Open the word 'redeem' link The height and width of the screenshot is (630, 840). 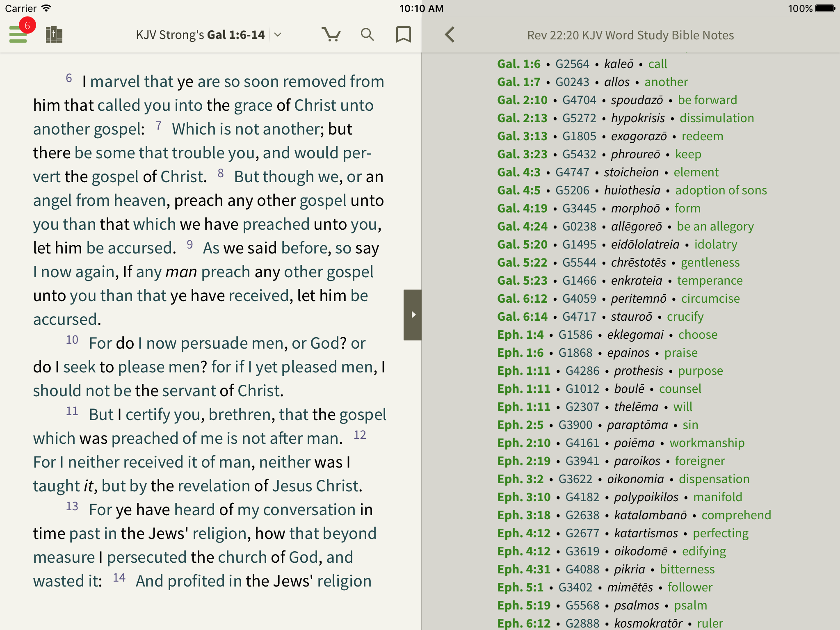tap(702, 136)
